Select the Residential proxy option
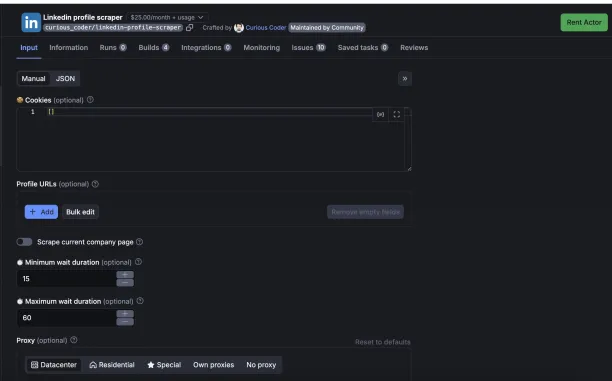Image resolution: width=612 pixels, height=381 pixels. point(112,365)
